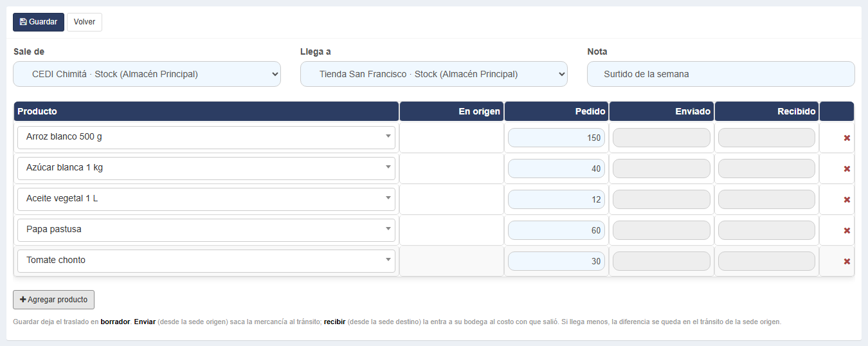This screenshot has height=346, width=868.
Task: Expand the Arroz blanco 500 g product selector
Action: tap(206, 137)
